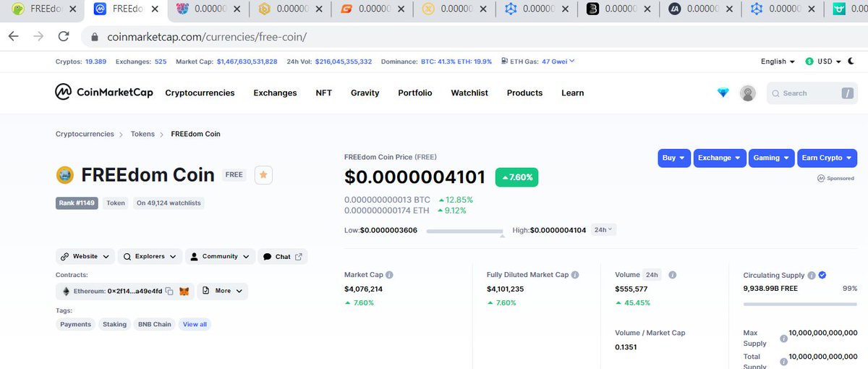Open Gravity nav item
The width and height of the screenshot is (868, 369).
click(x=365, y=93)
